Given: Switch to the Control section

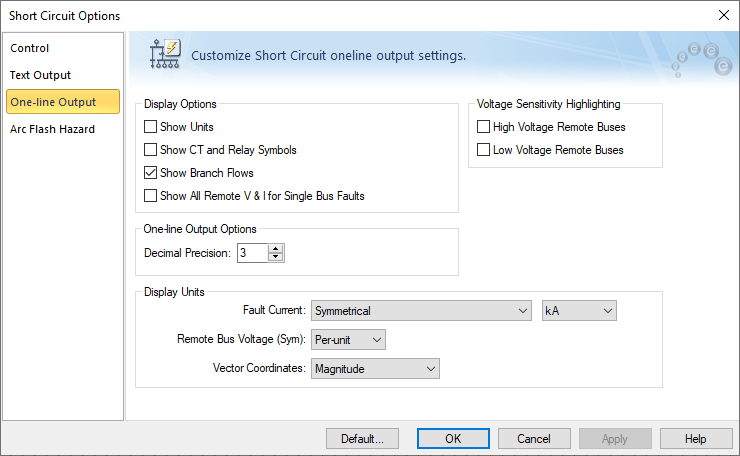Looking at the screenshot, I should pyautogui.click(x=30, y=48).
